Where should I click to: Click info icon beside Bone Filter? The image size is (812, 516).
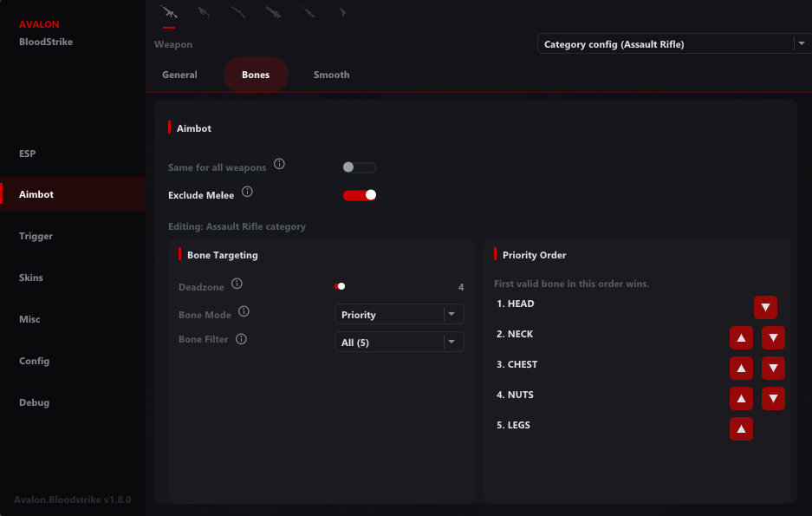(x=241, y=339)
